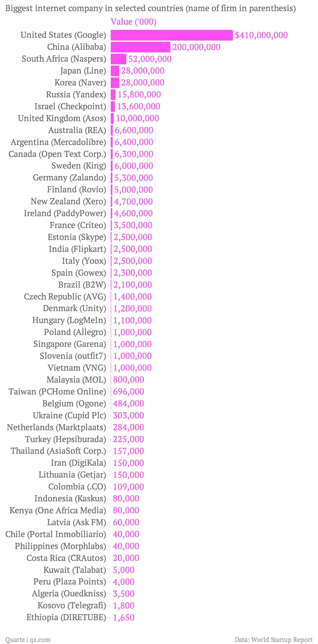Click the Chile (Portal Inmobiliario) label
This screenshot has width=318, height=644.
[56, 534]
